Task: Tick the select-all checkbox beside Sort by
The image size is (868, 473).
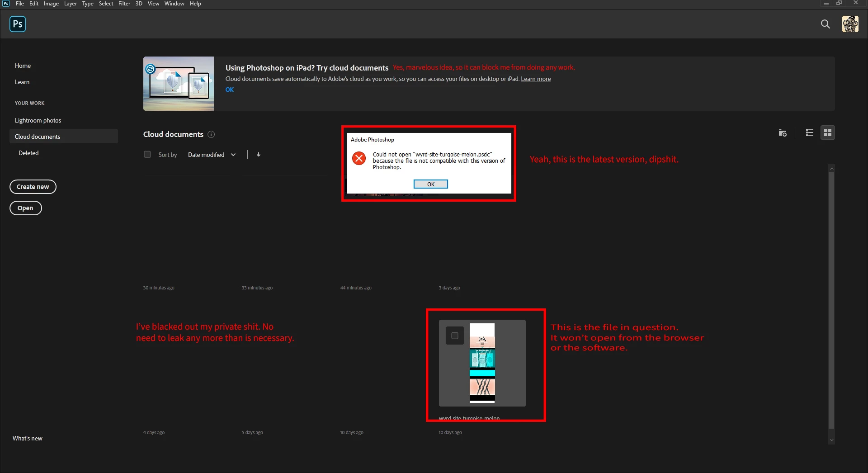Action: 147,155
